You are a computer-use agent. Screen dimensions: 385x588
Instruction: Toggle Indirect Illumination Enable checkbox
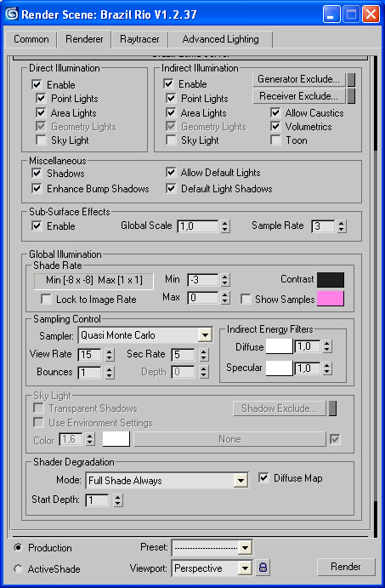click(x=168, y=84)
